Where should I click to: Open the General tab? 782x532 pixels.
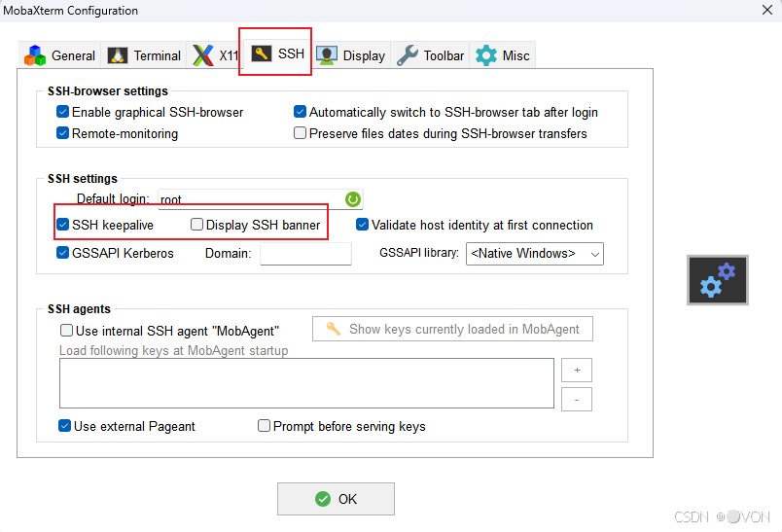59,55
